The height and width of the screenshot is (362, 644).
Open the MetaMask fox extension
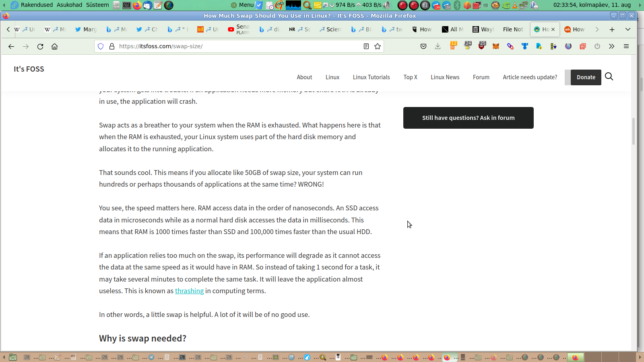point(496,46)
